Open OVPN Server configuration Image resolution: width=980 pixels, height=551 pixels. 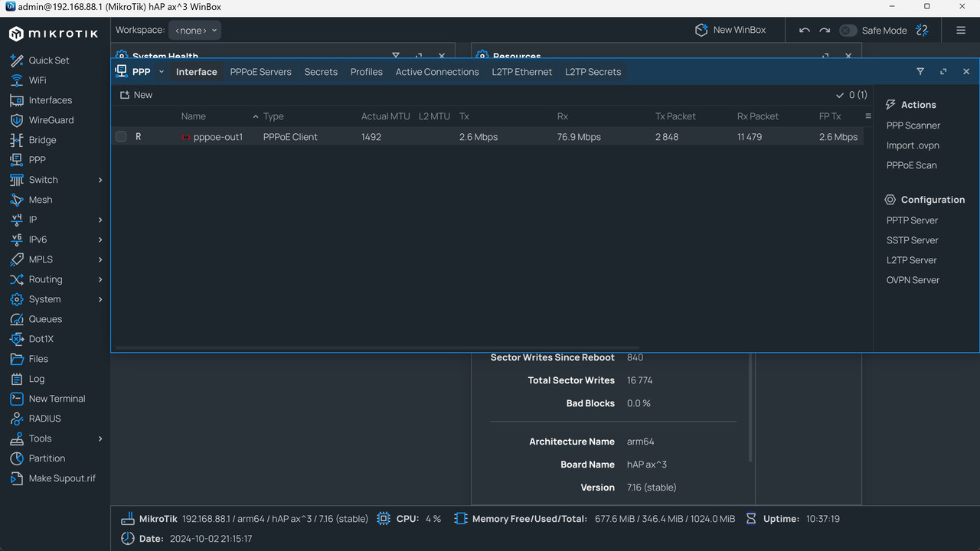coord(913,280)
